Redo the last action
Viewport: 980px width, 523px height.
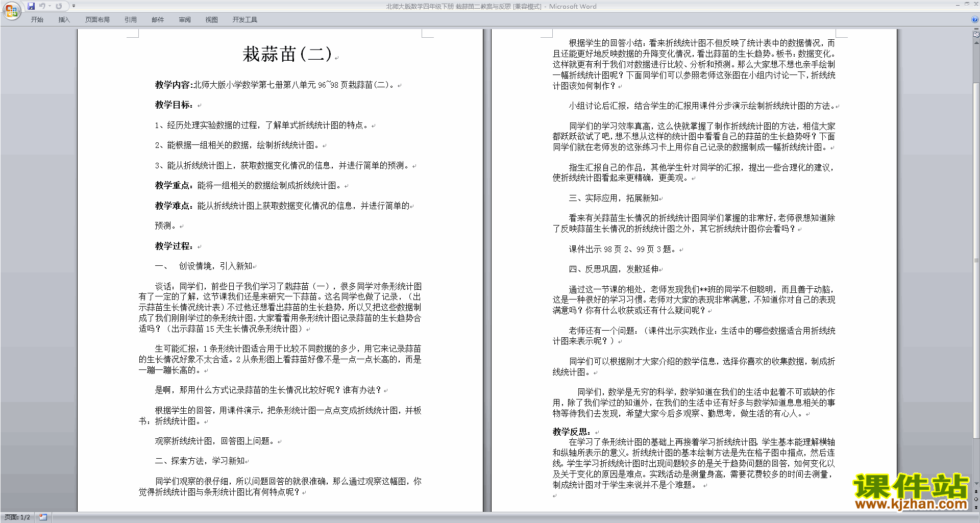pos(59,6)
